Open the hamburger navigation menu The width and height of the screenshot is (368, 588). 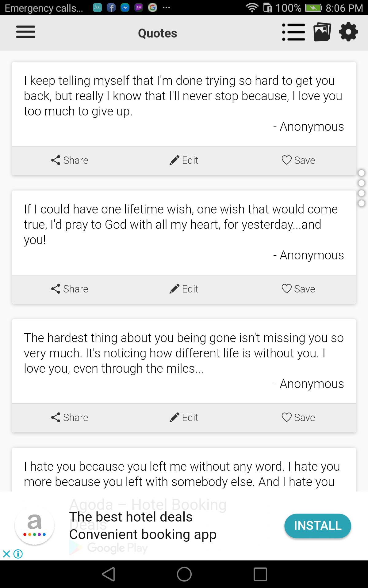pyautogui.click(x=26, y=32)
